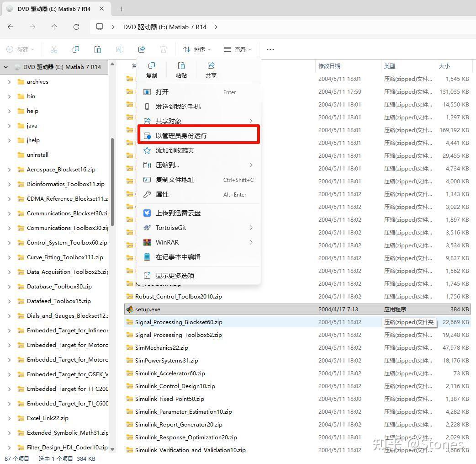Screen dimensions: 476x464
Task: Click the Paste icon in context menu
Action: pos(181,70)
